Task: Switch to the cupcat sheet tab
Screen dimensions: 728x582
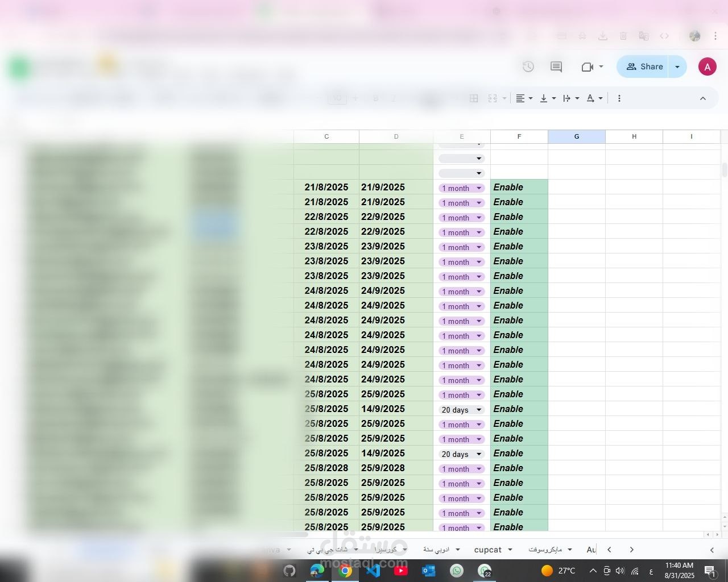Action: 488,550
